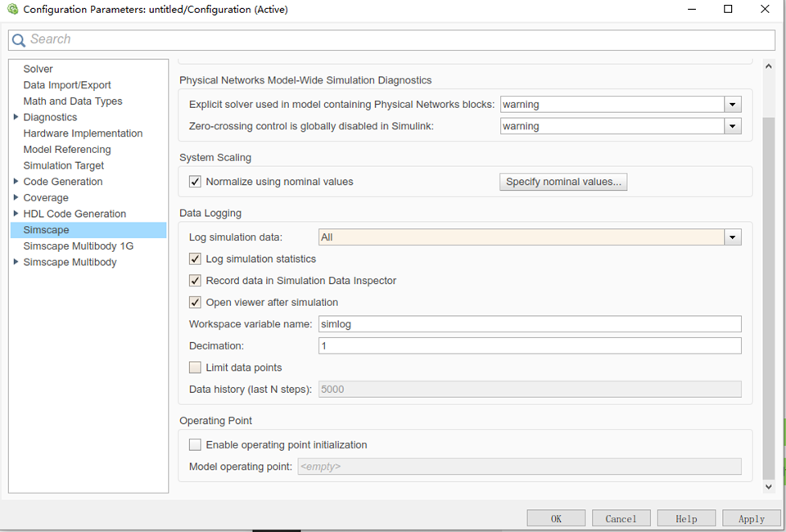Click the search magnifier icon
The image size is (786, 532).
tap(19, 40)
